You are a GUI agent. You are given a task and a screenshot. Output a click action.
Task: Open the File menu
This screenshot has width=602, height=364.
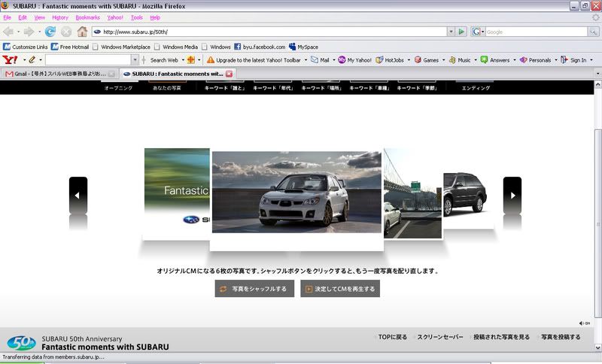click(8, 17)
